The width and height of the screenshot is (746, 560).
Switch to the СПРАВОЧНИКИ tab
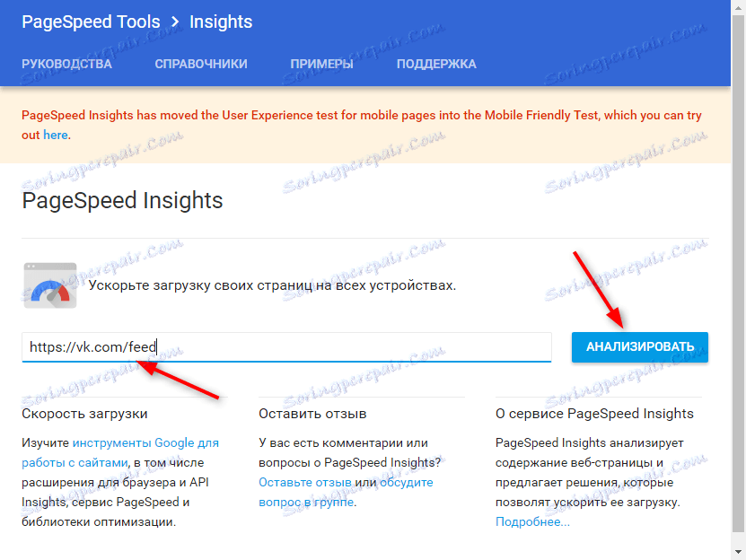(201, 64)
